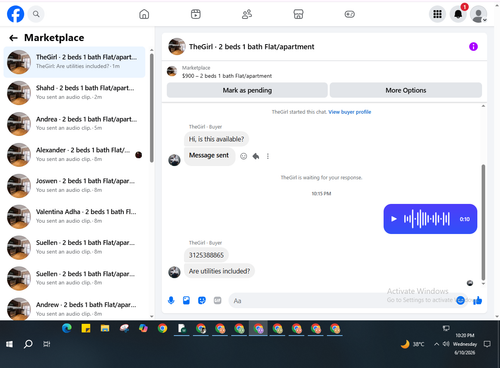Image resolution: width=500 pixels, height=368 pixels.
Task: Open the Valentina Adha conversation
Action: pos(74,217)
